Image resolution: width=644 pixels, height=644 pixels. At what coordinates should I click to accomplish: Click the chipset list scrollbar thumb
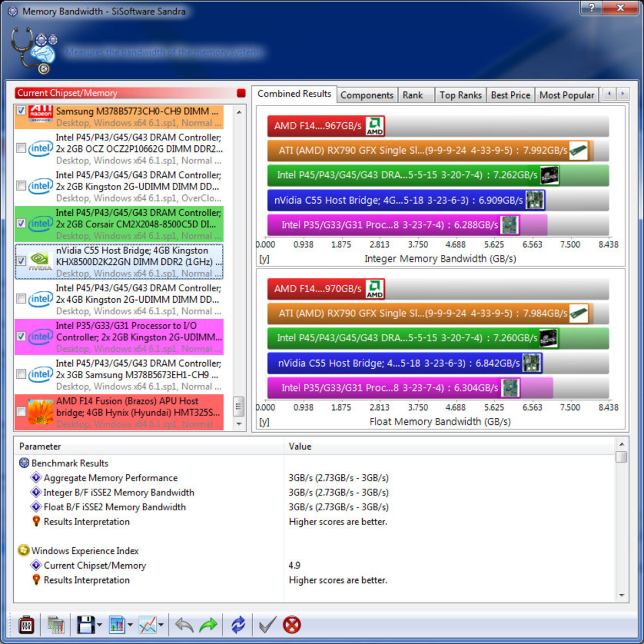[x=239, y=407]
